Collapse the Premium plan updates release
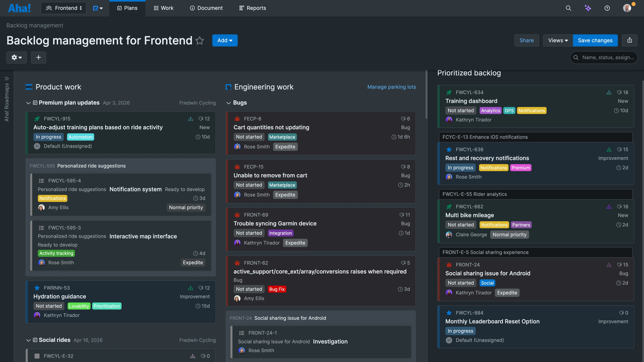The image size is (644, 362). click(x=28, y=103)
